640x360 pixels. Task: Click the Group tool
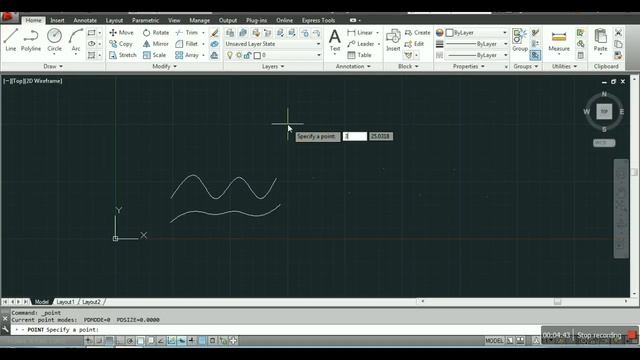[520, 40]
